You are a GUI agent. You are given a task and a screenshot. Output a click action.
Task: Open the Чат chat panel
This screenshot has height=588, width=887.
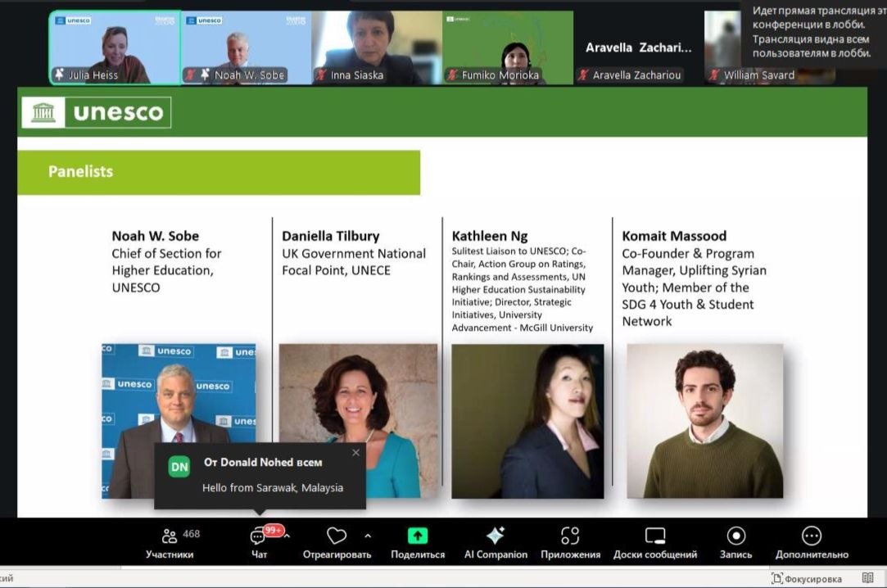(x=259, y=542)
